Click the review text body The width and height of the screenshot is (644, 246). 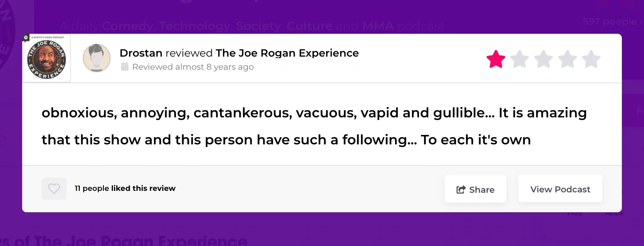pyautogui.click(x=314, y=126)
